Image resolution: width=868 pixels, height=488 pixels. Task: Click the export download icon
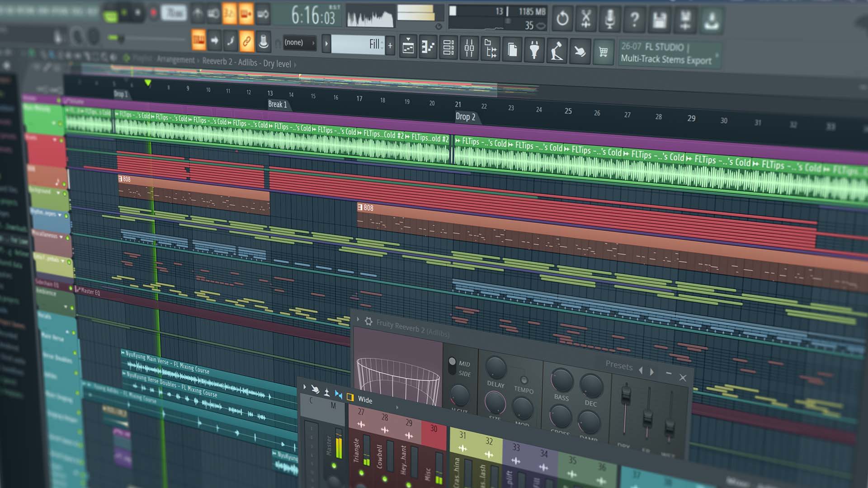coord(712,21)
